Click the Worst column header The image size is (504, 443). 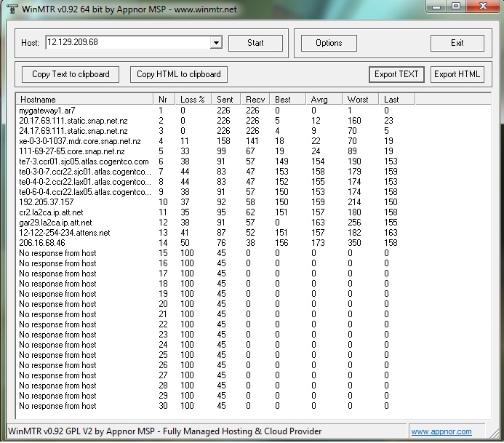click(360, 100)
